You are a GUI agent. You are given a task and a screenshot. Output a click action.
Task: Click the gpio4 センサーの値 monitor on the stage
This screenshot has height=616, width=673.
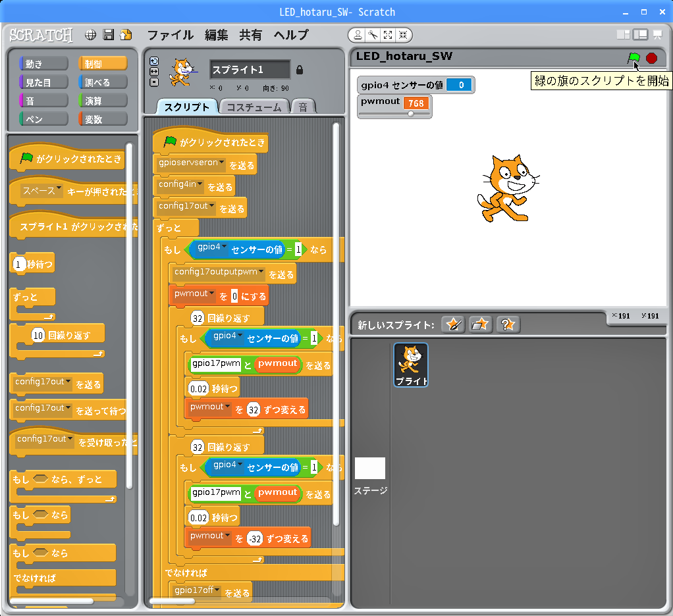coord(416,85)
